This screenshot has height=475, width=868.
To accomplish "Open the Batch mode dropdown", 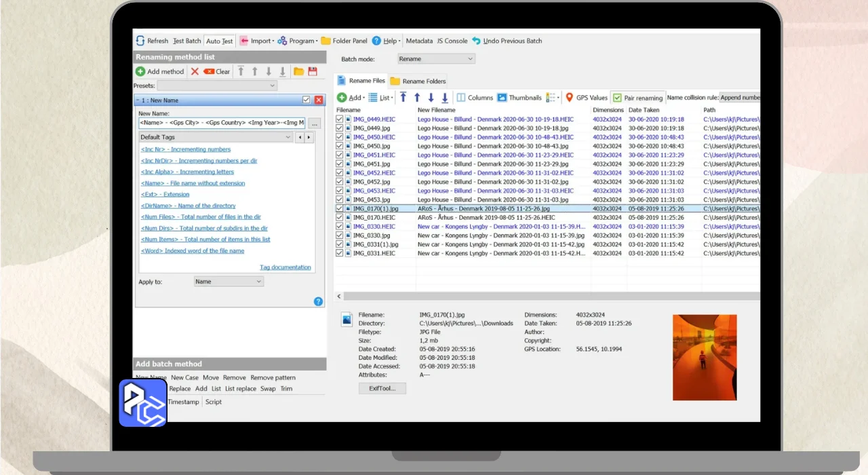I will coord(436,59).
